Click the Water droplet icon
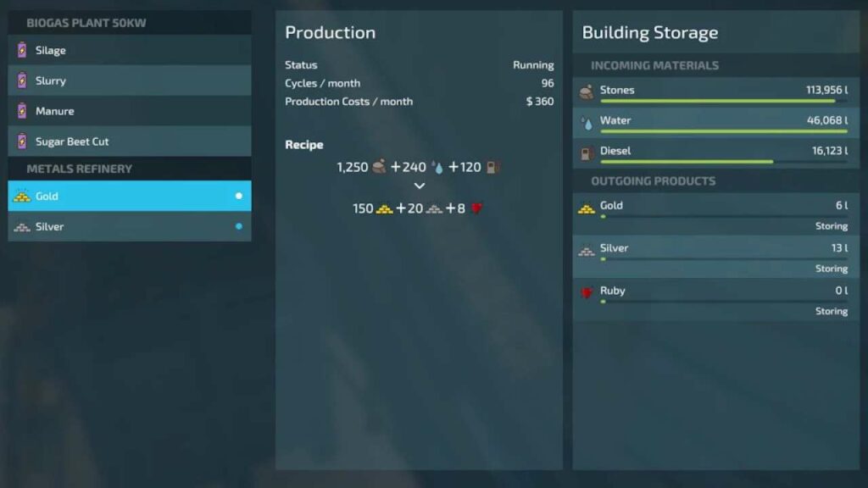The image size is (868, 488). 585,121
